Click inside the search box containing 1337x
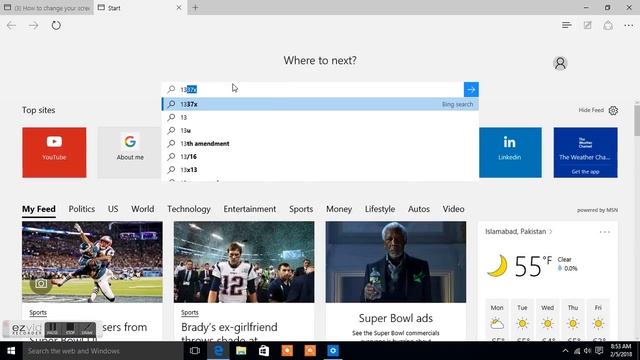Screen dimensions: 640x360 (x=313, y=89)
